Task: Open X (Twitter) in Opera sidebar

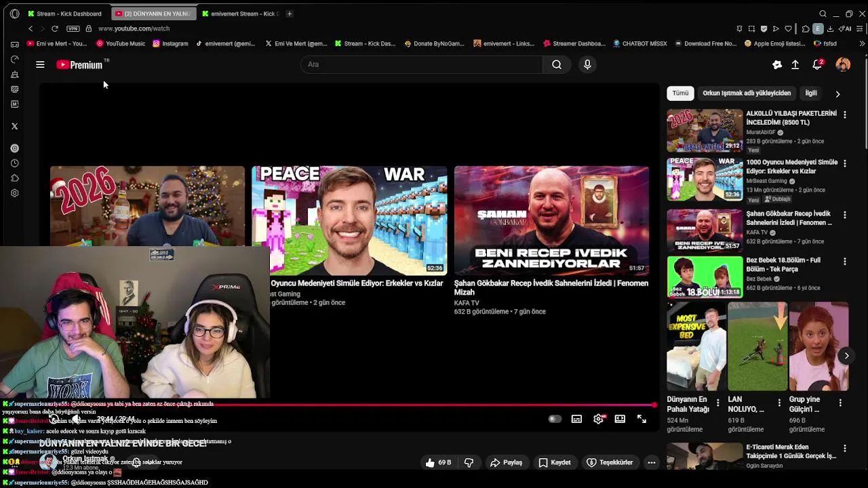Action: pos(14,126)
